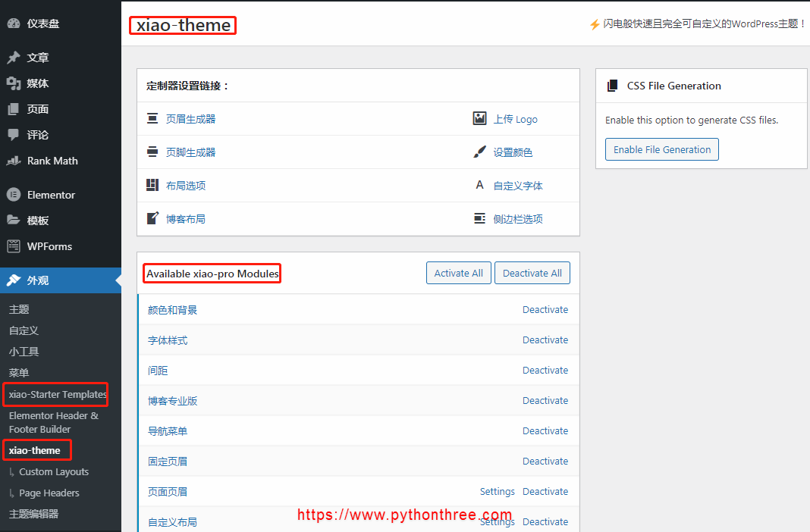Open the 博客布局 link
The height and width of the screenshot is (532, 810).
click(x=186, y=219)
